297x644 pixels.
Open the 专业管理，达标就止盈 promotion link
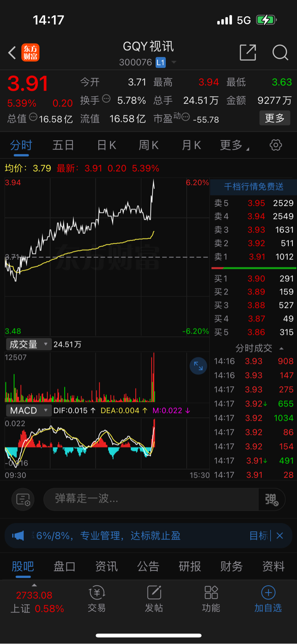pyautogui.click(x=131, y=536)
